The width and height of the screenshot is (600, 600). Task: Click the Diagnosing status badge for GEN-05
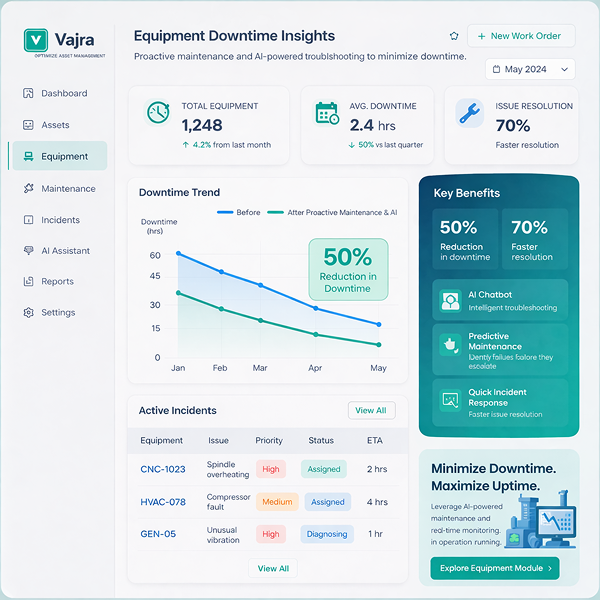pos(327,534)
